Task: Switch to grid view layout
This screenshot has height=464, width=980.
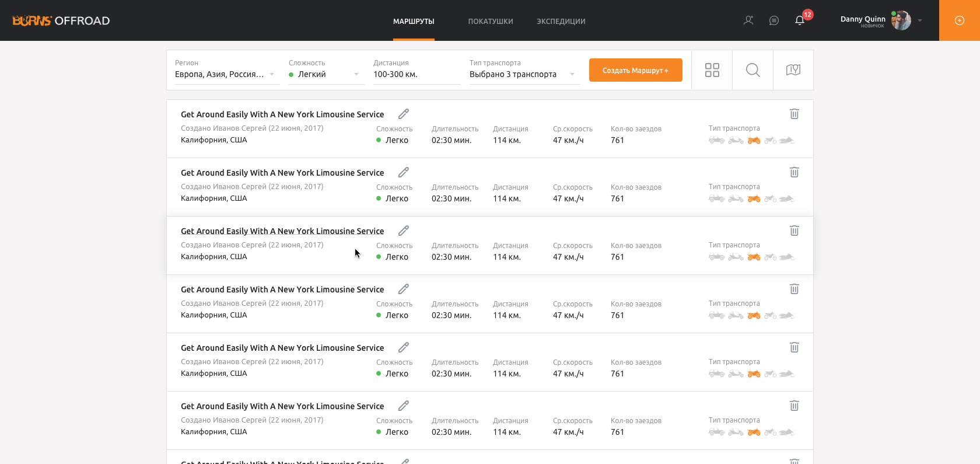Action: 712,70
